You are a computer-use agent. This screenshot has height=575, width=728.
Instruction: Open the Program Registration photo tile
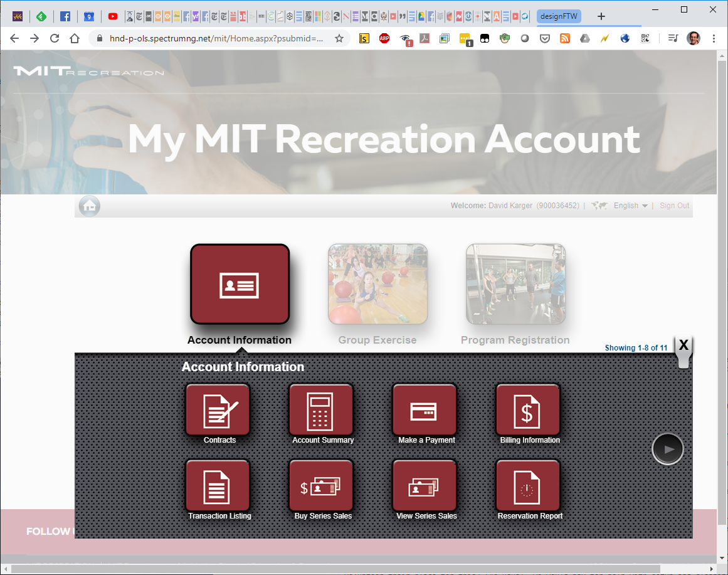pos(515,284)
